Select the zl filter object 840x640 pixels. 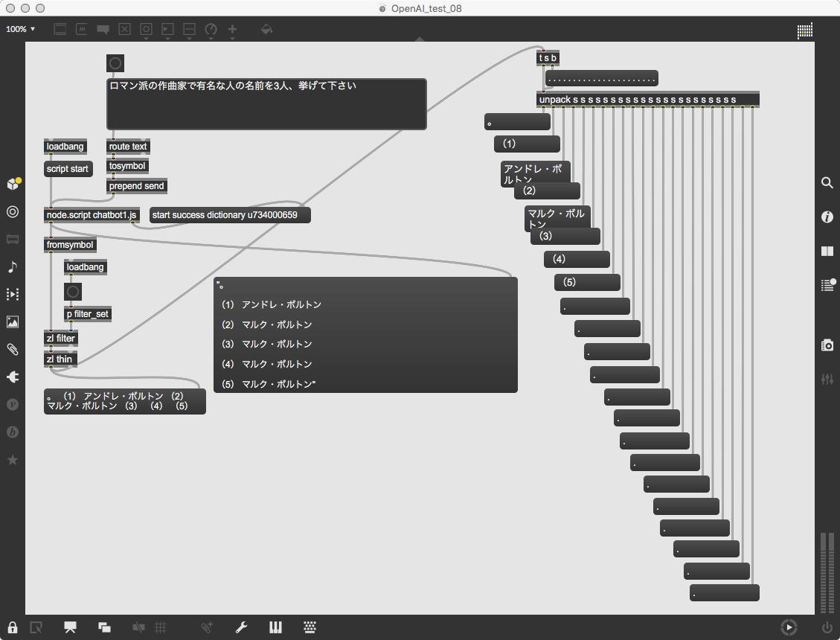coord(61,338)
